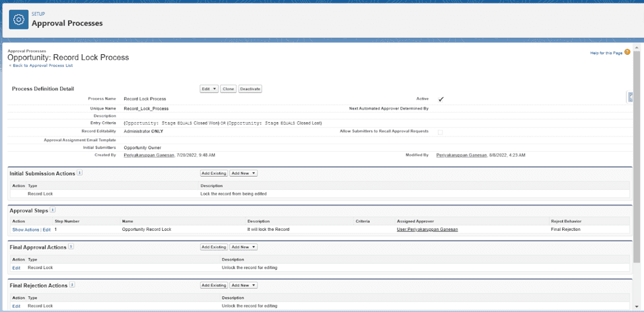Screen dimensions: 644x312
Task: Click info icon beside Final Rejection Actions
Action: click(72, 284)
